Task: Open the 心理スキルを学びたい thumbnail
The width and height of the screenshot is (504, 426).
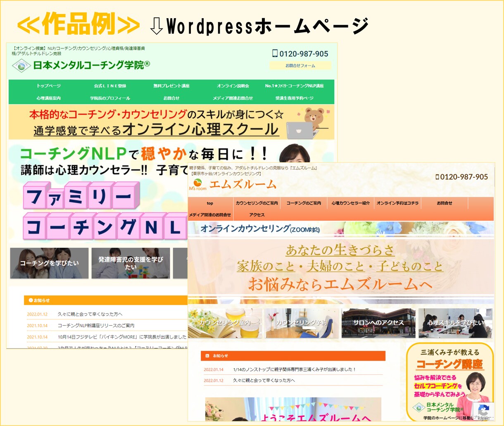Action: 455,323
